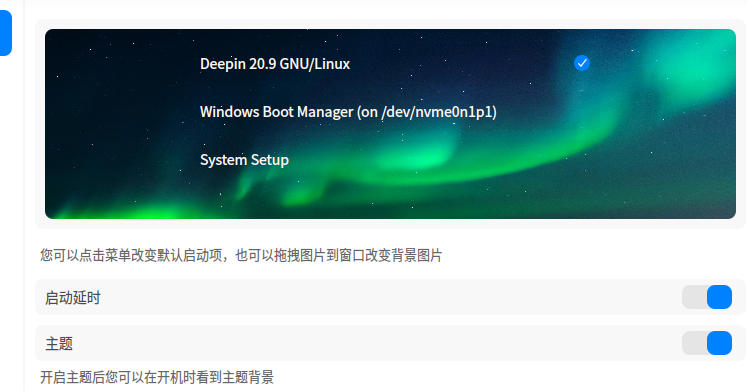The height and width of the screenshot is (391, 747).
Task: Click the aurora boot background preview image
Action: [x=390, y=124]
